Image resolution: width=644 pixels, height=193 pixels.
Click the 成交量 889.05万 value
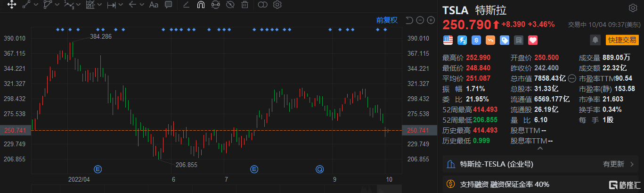[617, 58]
